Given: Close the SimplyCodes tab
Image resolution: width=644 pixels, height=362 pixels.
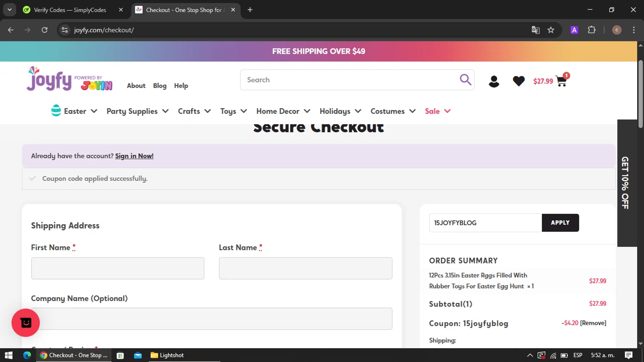Looking at the screenshot, I should [x=121, y=10].
